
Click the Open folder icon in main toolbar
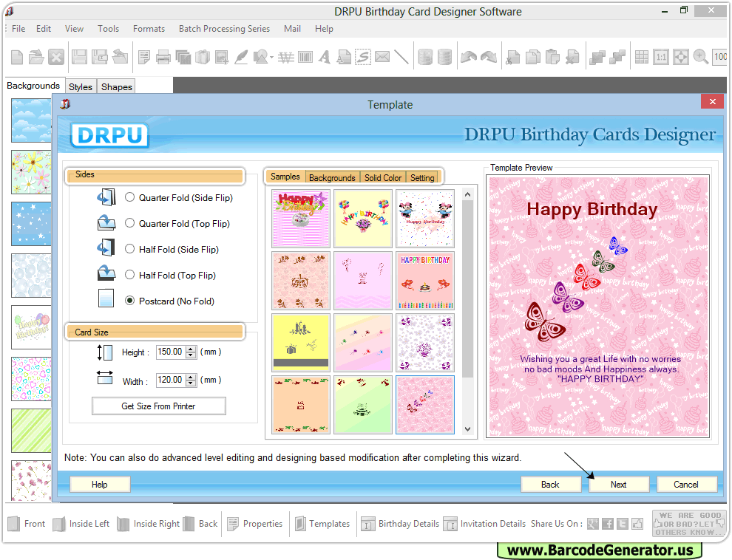36,57
